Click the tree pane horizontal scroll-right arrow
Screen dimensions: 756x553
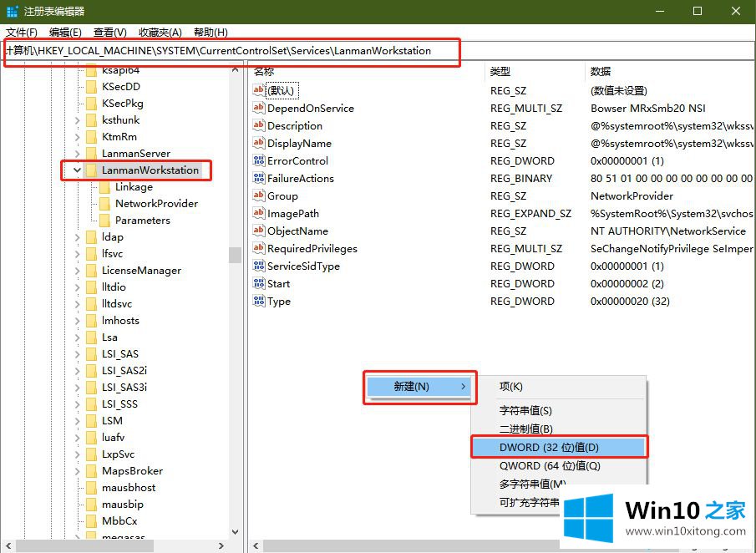coord(221,545)
